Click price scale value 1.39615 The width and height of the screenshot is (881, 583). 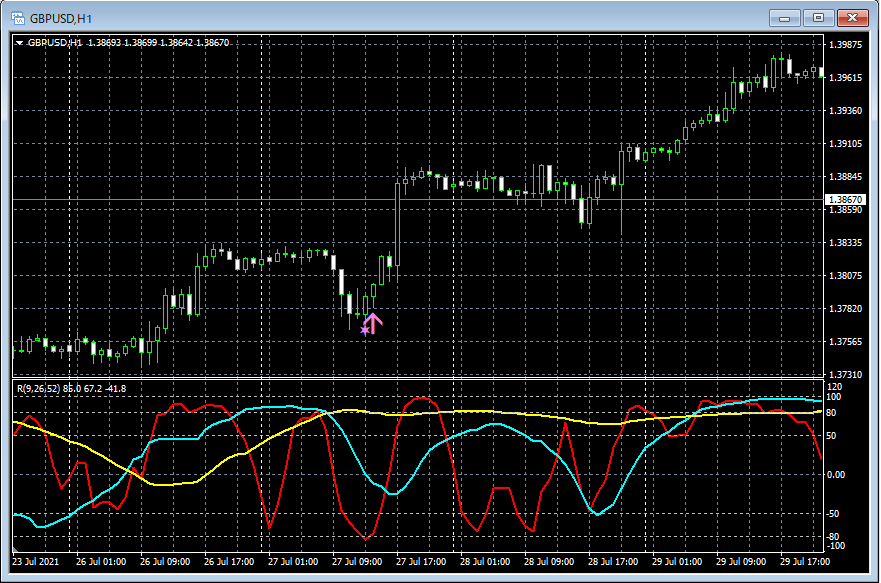pyautogui.click(x=846, y=78)
